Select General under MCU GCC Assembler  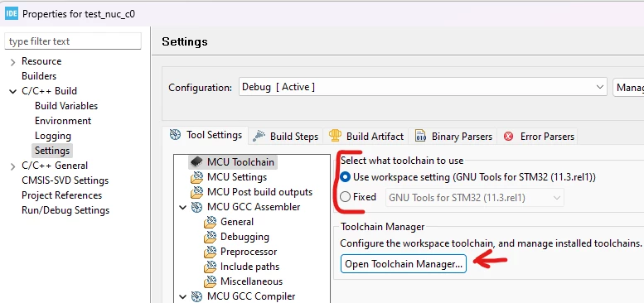pos(237,222)
